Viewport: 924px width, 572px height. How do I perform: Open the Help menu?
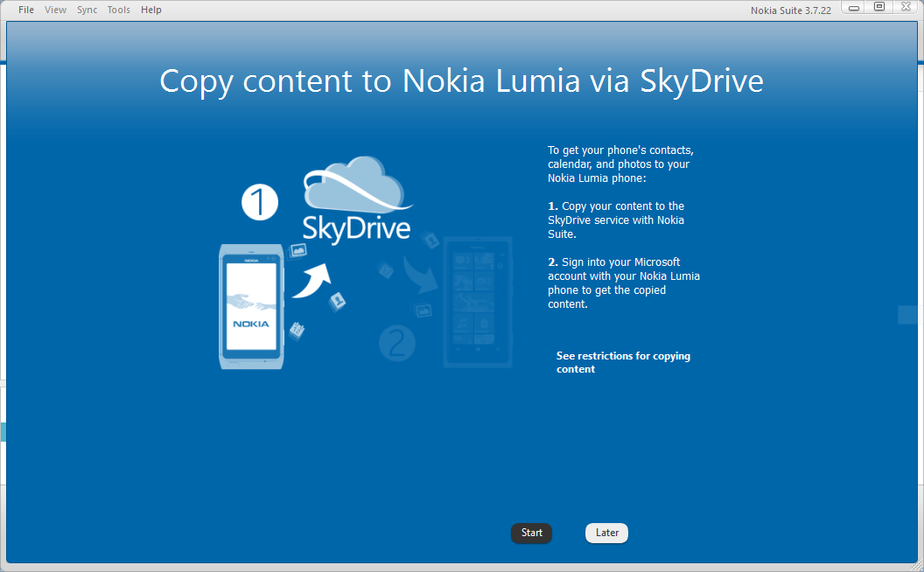pos(150,10)
